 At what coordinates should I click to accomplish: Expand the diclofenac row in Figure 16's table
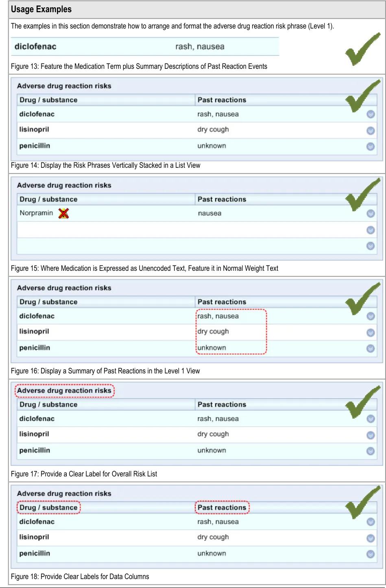(x=371, y=316)
